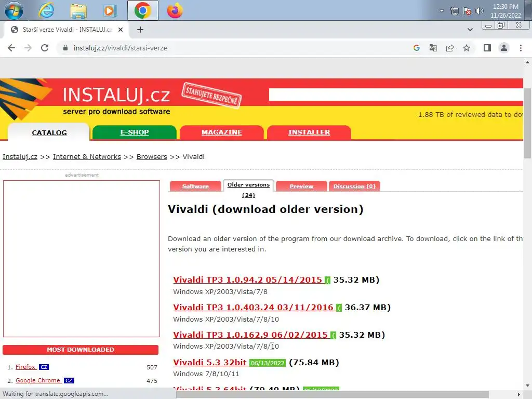Click the page's vertical scrollbar thumb
Screen dimensions: 532x399
pos(527,123)
